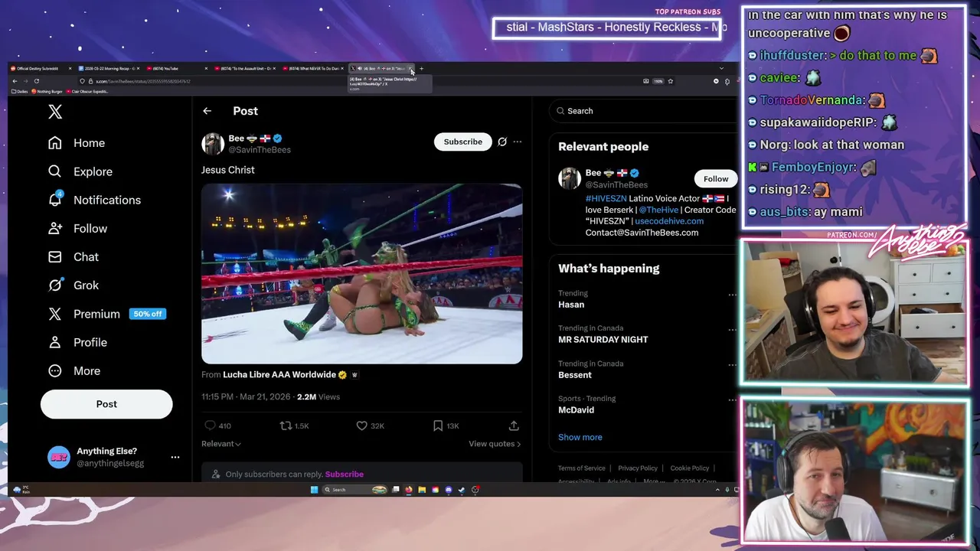
Task: Open Firefox from the taskbar
Action: (409, 490)
